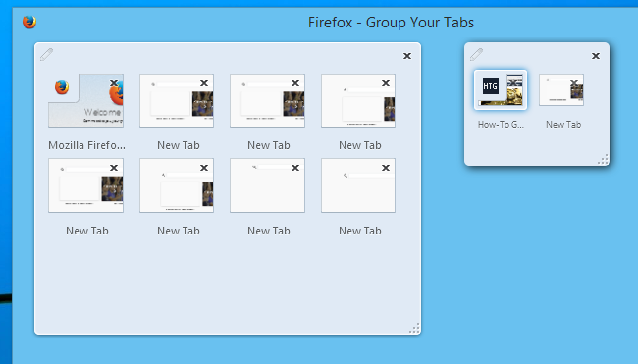Rename the small tab group with pencil icon
This screenshot has width=638, height=364.
click(x=476, y=55)
